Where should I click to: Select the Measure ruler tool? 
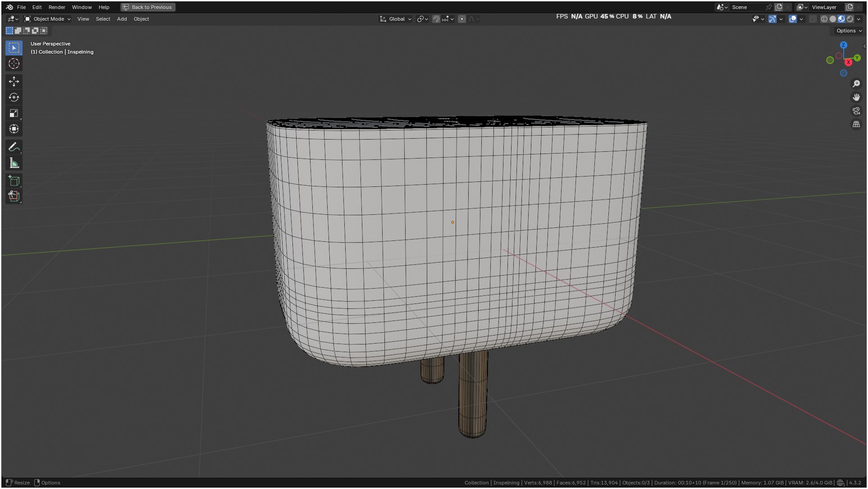click(14, 163)
